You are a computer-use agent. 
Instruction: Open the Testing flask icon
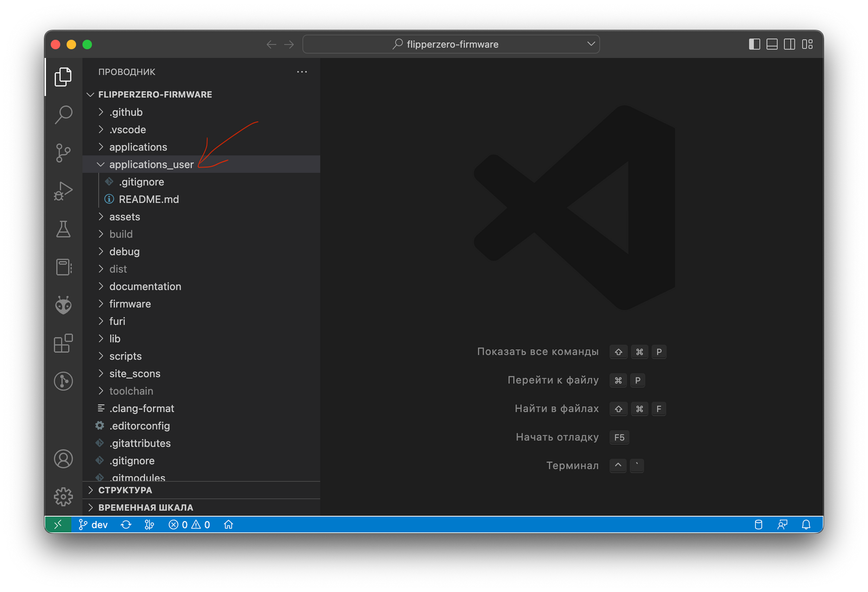[x=63, y=229]
